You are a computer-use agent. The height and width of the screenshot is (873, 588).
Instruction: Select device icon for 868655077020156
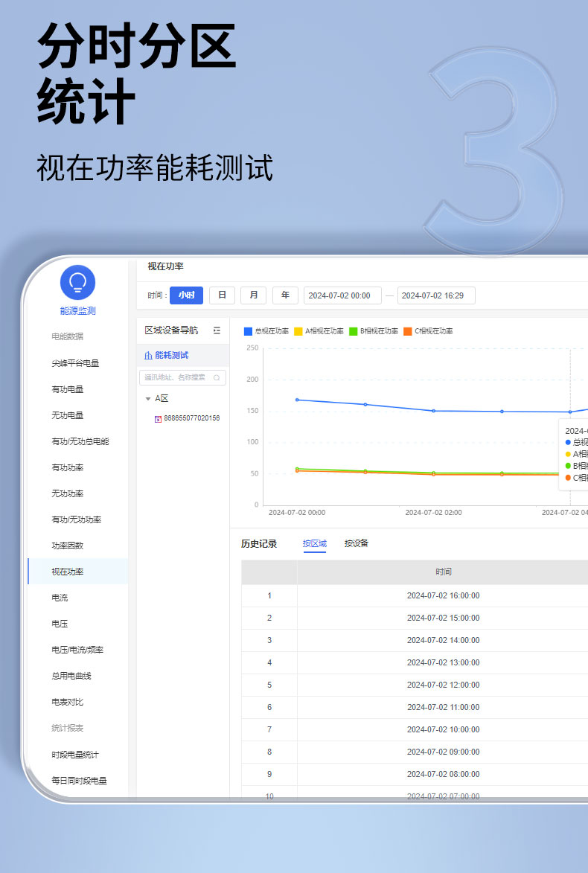coord(158,419)
